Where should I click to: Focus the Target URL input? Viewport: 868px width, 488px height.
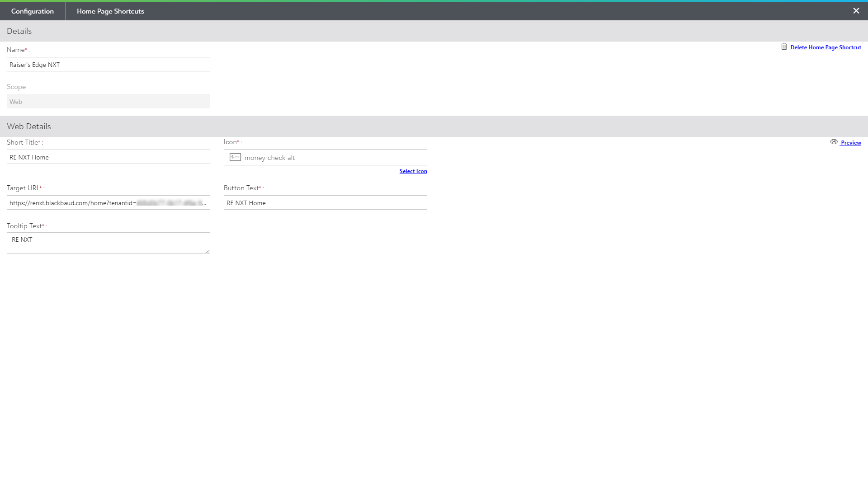point(108,203)
